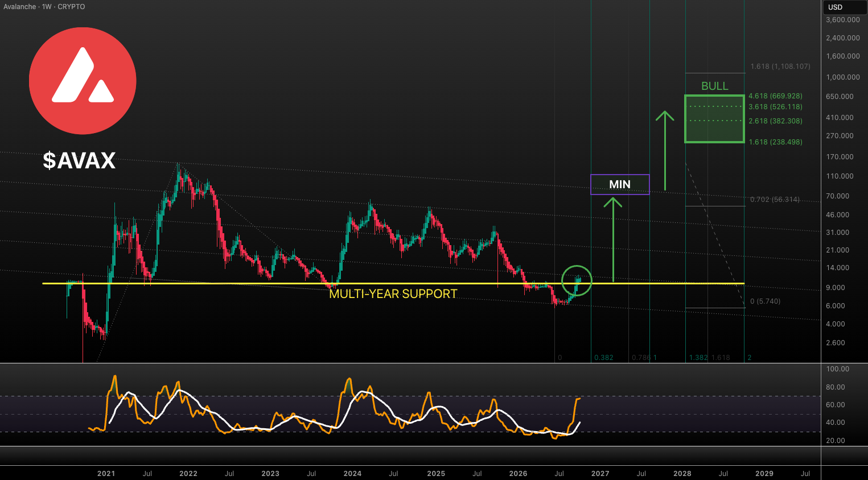Select the yellow multi-year support line
Viewport: 868px width, 480px height.
(393, 283)
